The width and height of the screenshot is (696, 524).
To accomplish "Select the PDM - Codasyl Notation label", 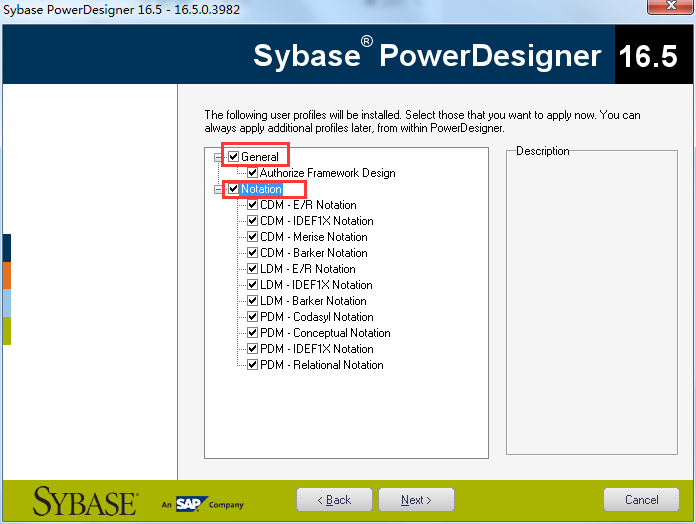I will coord(317,317).
